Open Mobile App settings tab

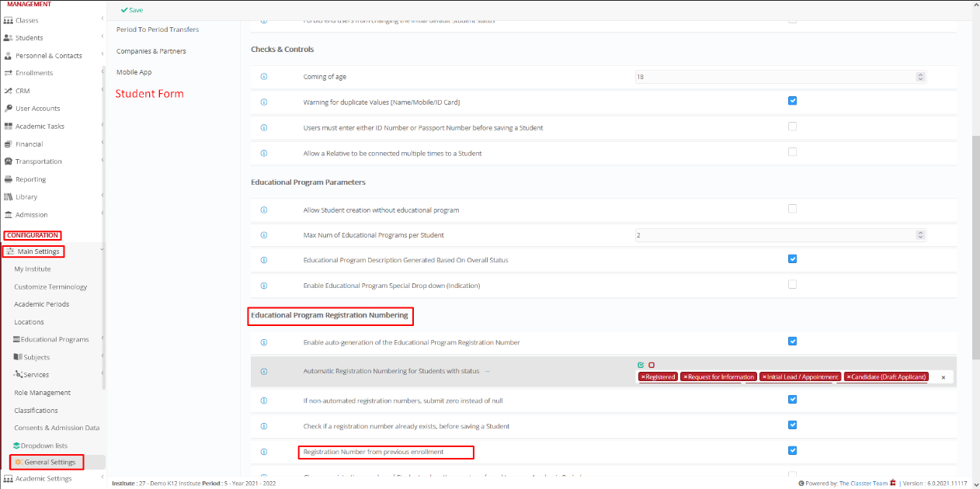pyautogui.click(x=134, y=72)
